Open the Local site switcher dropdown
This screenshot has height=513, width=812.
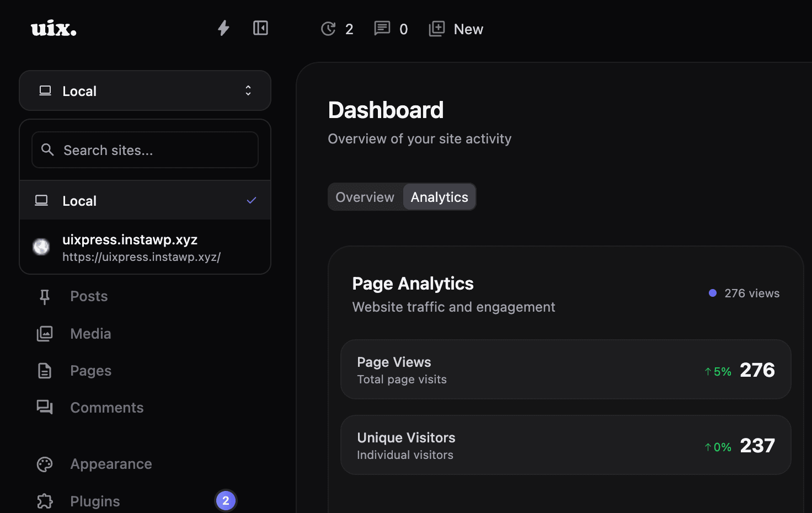point(145,90)
